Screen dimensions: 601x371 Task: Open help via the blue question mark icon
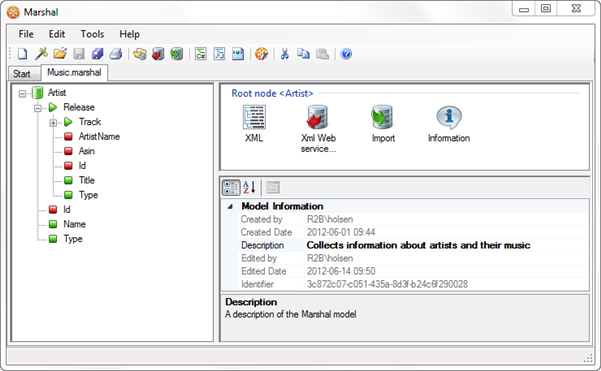click(x=346, y=54)
